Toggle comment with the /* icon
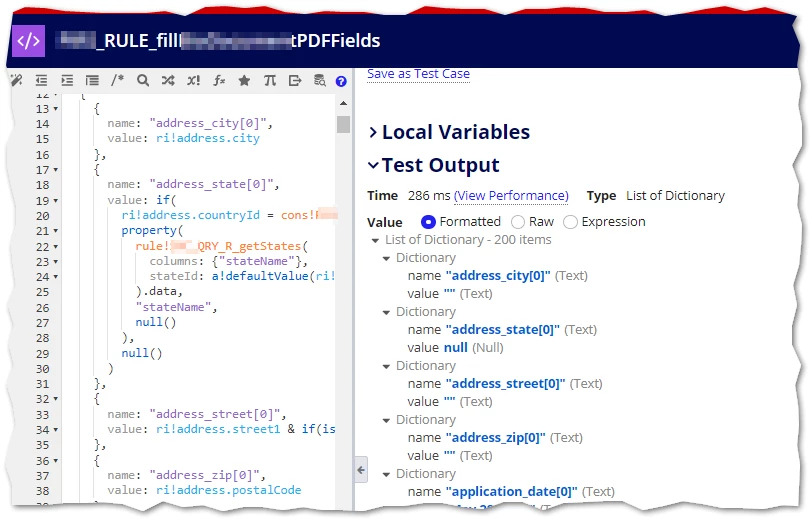The image size is (812, 521). pos(118,80)
